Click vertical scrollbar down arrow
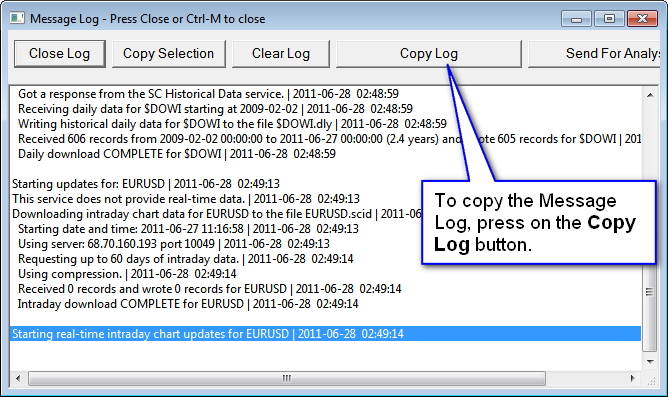The height and width of the screenshot is (397, 668). coord(650,362)
